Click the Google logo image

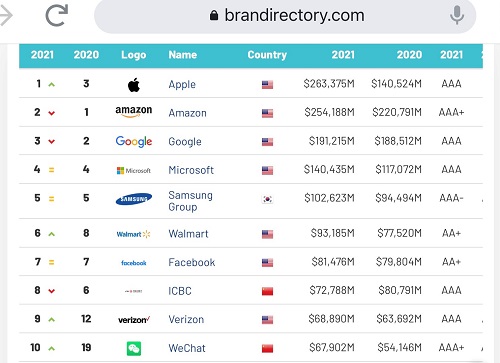pos(134,141)
